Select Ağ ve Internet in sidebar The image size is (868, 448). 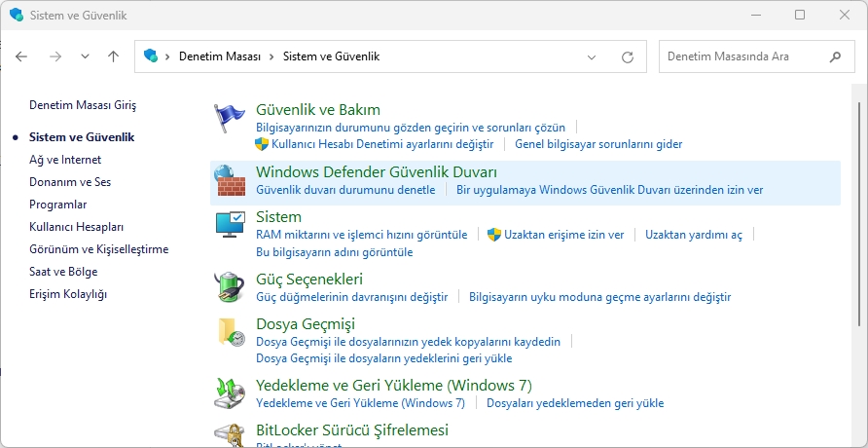[x=65, y=160]
